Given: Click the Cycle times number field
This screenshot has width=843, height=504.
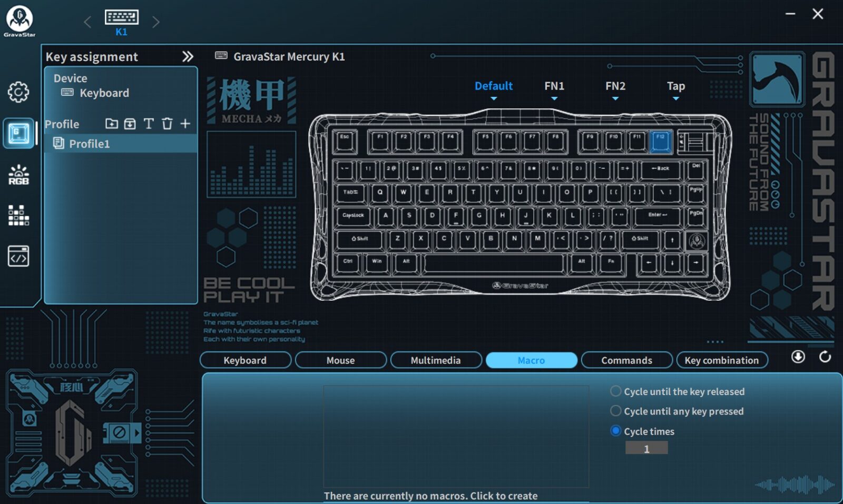Looking at the screenshot, I should 646,449.
